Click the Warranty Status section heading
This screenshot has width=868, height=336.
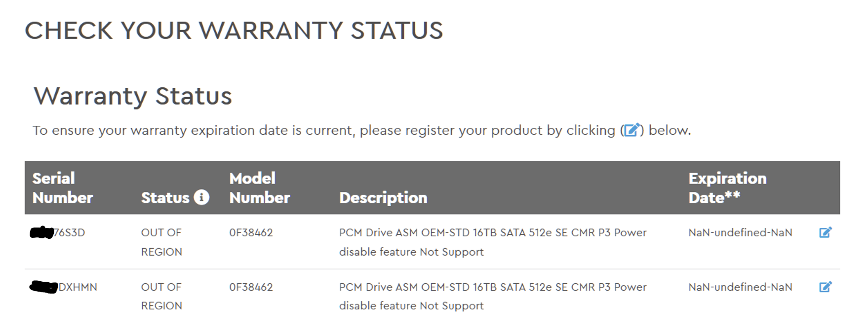pyautogui.click(x=133, y=96)
